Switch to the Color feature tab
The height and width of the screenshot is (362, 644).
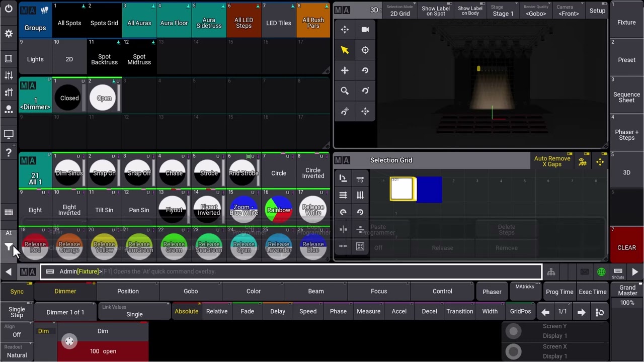pos(254,291)
